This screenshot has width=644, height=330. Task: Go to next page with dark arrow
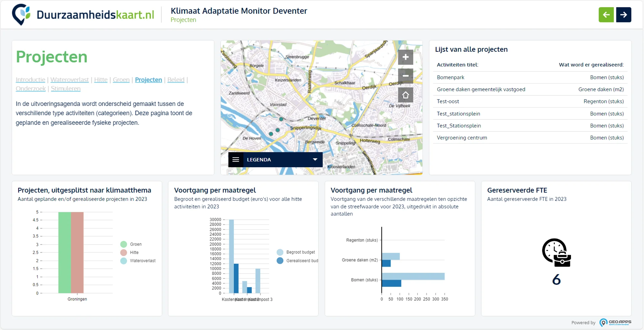coord(623,15)
